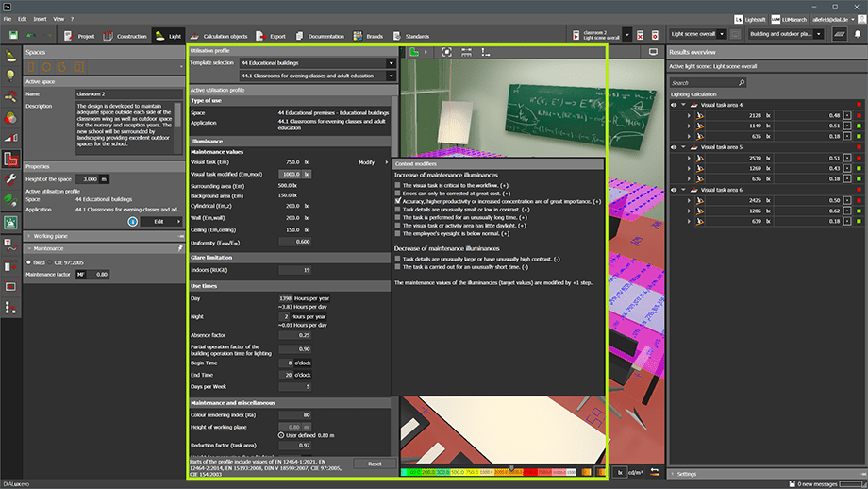Check 'The visual task is critical to the workflow'
Image resolution: width=868 pixels, height=489 pixels.
397,186
